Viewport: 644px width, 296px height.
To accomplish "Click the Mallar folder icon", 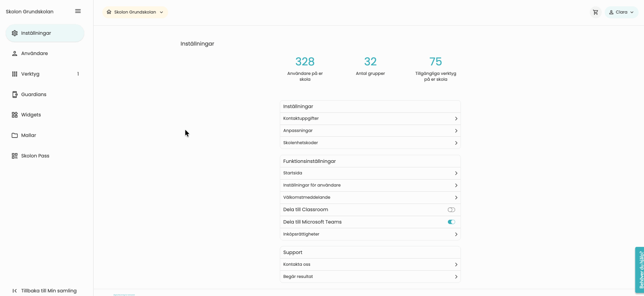I will tap(14, 135).
